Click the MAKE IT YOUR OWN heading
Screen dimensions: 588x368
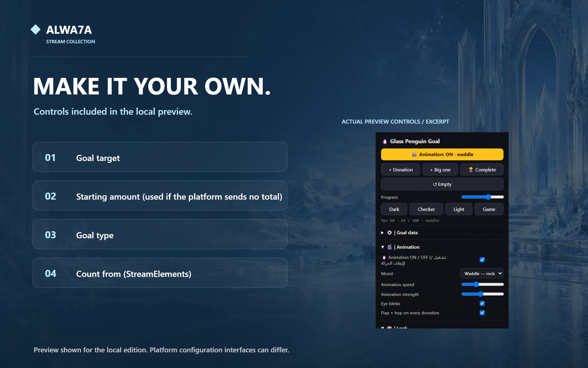click(152, 86)
